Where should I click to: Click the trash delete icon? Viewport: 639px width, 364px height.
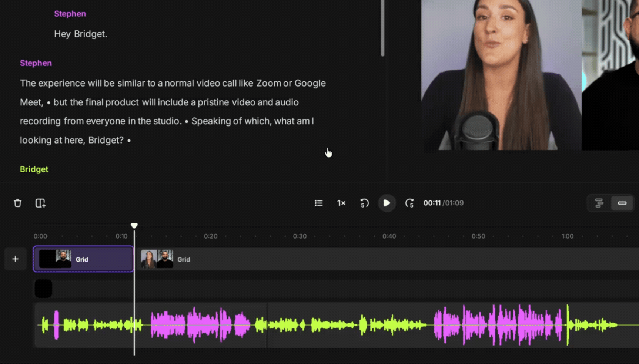point(17,203)
